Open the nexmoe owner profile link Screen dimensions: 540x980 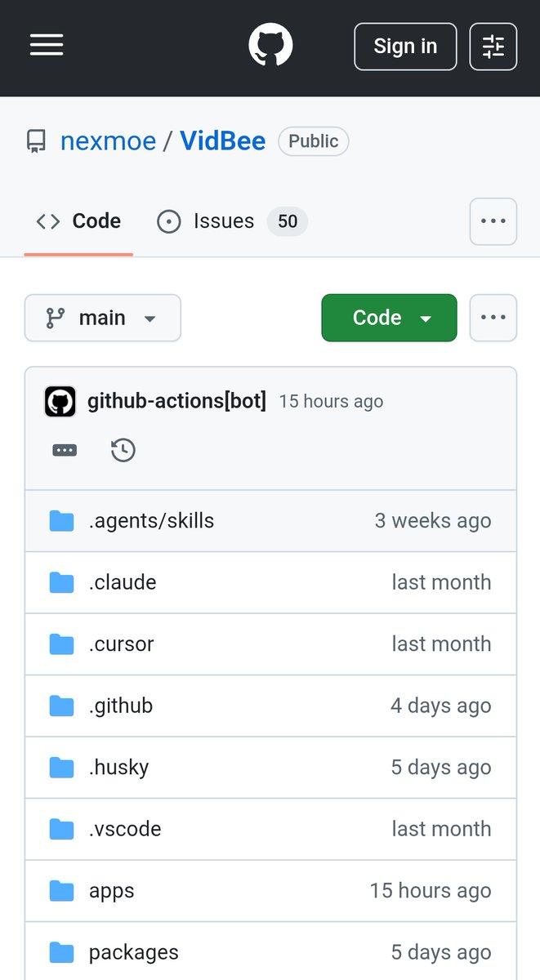click(x=108, y=141)
